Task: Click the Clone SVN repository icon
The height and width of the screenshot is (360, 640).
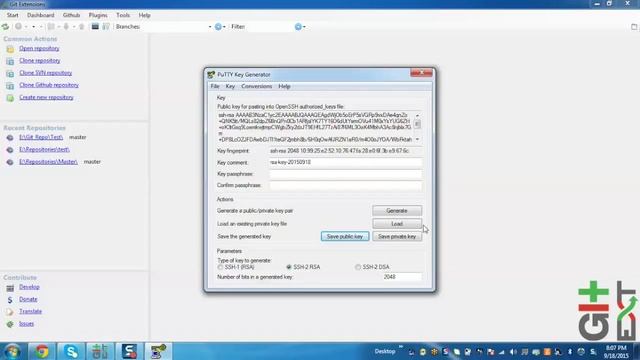Action: click(10, 73)
